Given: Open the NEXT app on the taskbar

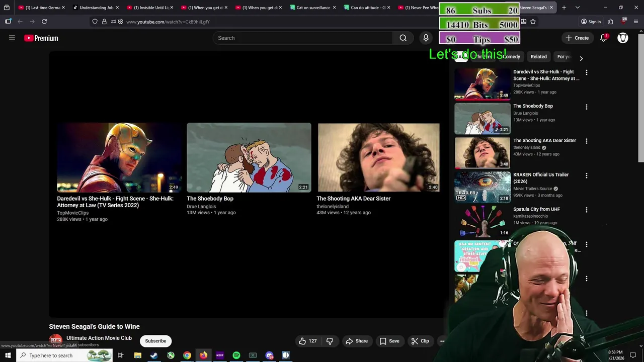Looking at the screenshot, I should [220, 355].
